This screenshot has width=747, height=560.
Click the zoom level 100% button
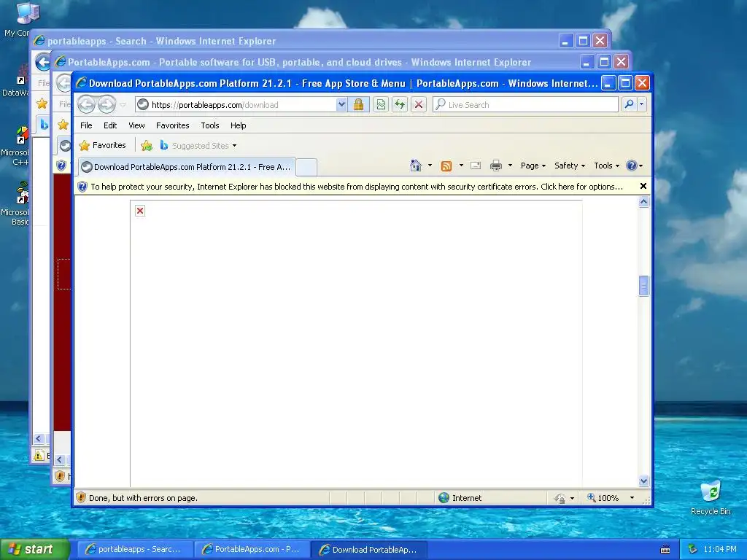point(603,497)
